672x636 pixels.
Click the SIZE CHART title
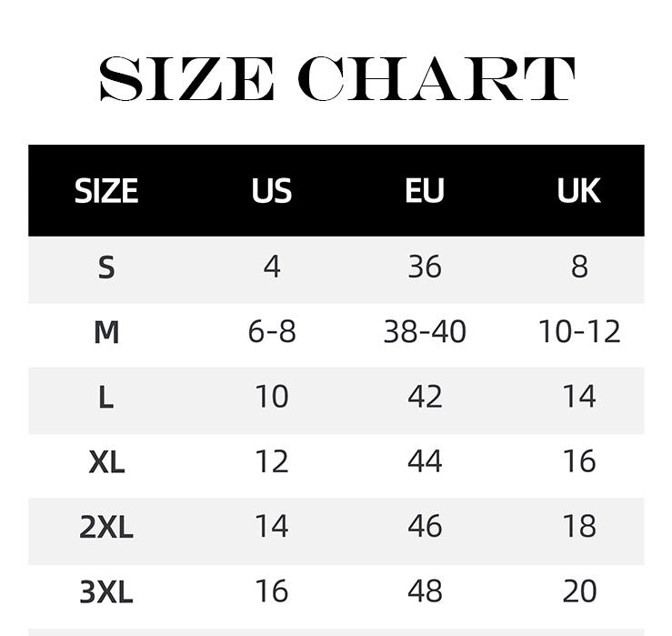pyautogui.click(x=336, y=80)
